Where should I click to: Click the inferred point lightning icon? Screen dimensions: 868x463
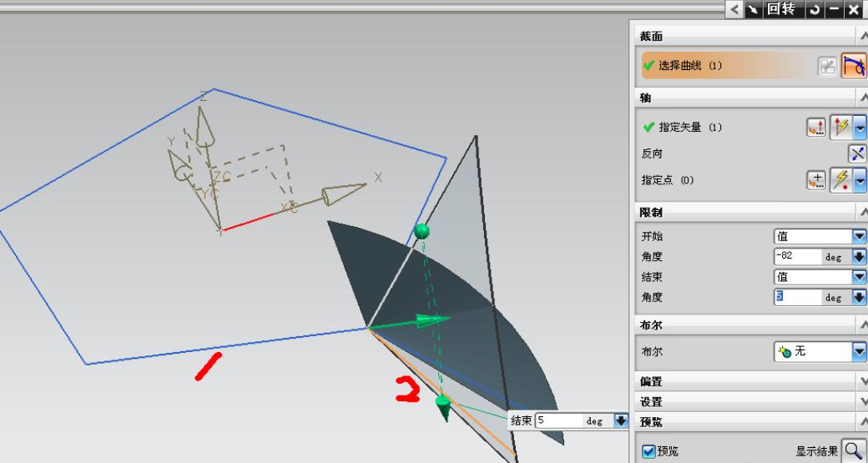click(841, 180)
